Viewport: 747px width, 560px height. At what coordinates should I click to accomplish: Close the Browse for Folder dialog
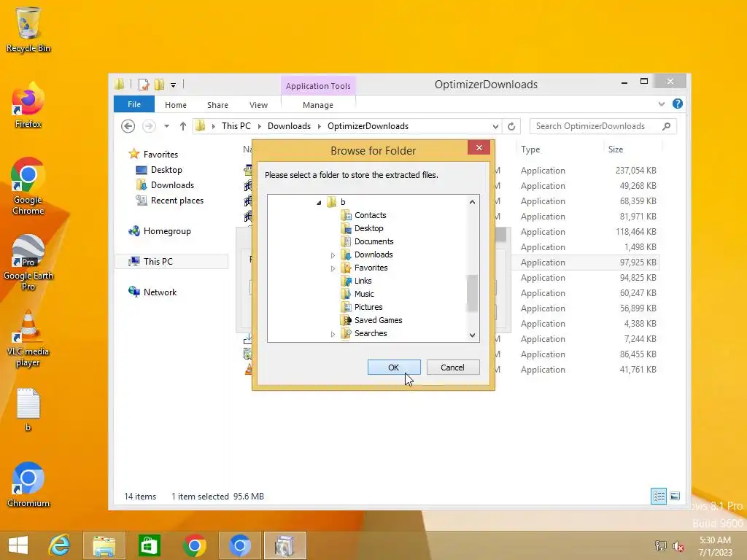(x=479, y=147)
